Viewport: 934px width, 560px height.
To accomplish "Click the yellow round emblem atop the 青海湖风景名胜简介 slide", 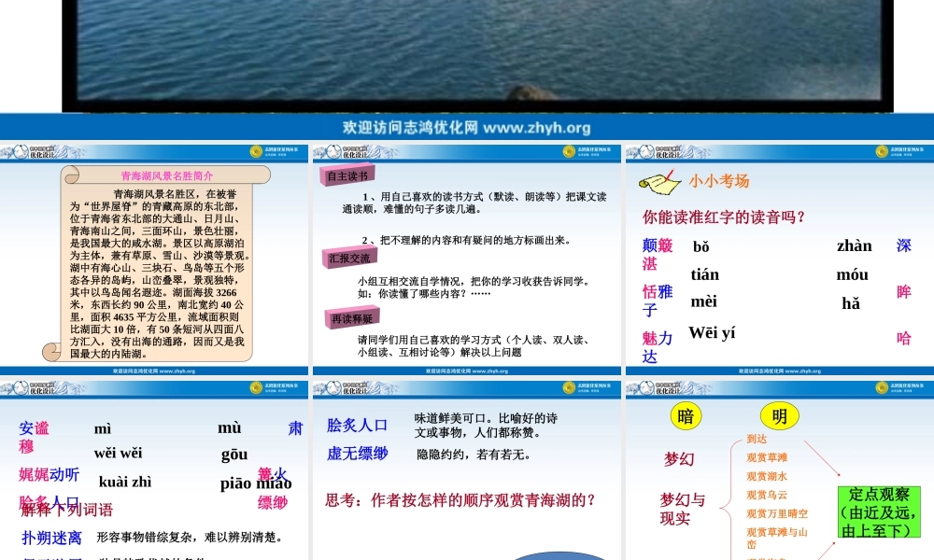I will [256, 152].
